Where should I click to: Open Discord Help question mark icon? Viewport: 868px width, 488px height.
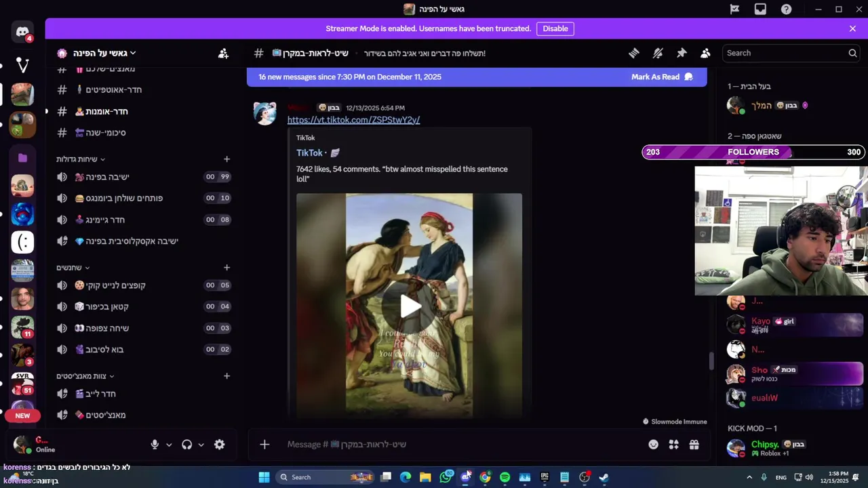786,9
